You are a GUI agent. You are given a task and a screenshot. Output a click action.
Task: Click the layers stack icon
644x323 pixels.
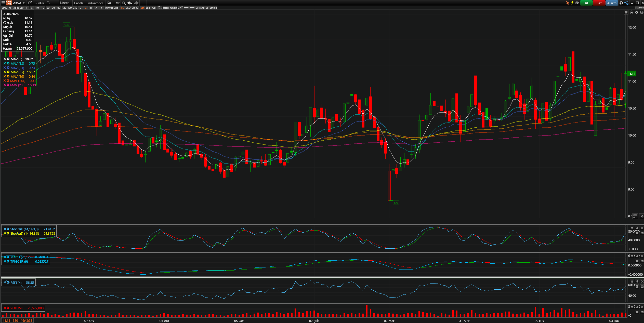click(x=641, y=12)
